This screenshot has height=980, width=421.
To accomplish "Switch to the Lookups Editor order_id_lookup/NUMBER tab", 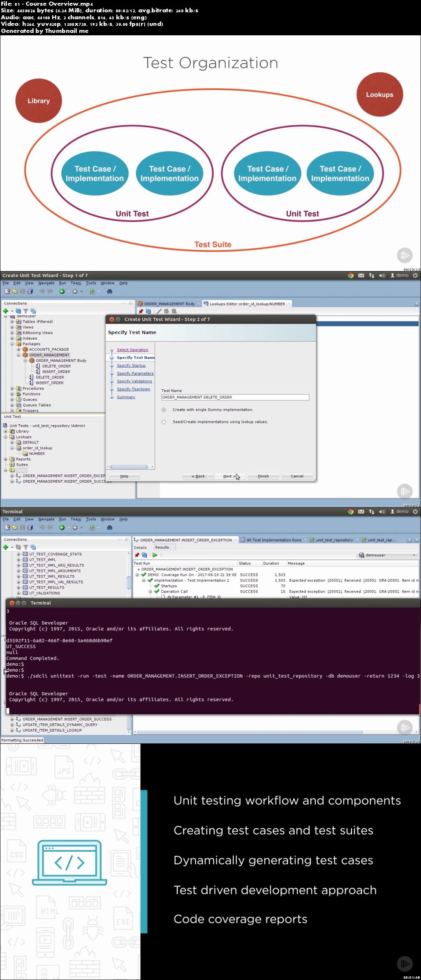I will (x=247, y=304).
